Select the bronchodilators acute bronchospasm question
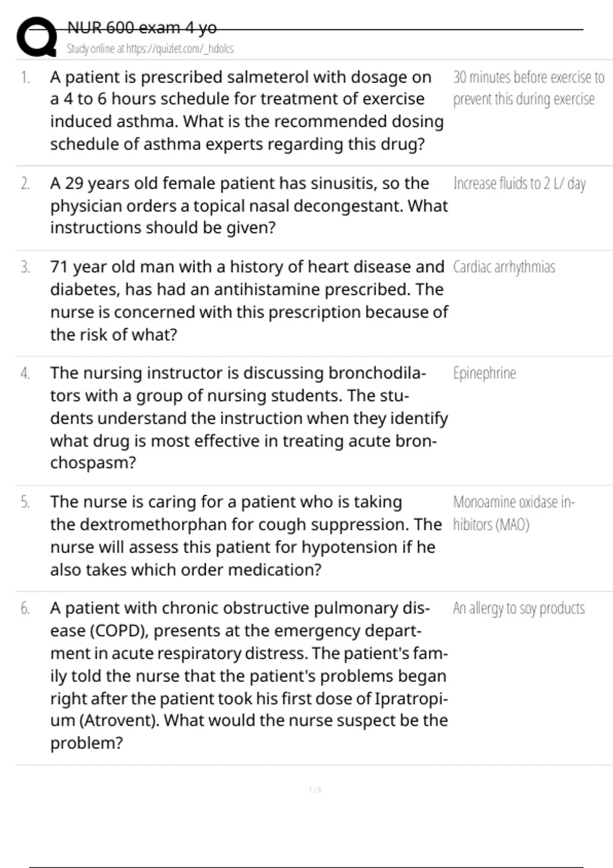613x868 pixels. coord(249,418)
